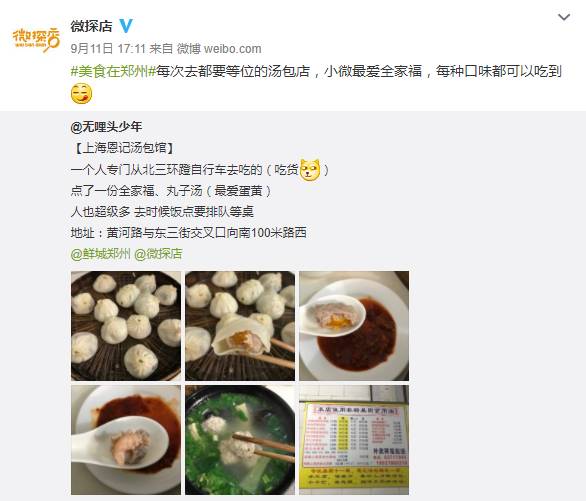Open the @鲜城郑州 mention
The height and width of the screenshot is (501, 586).
[100, 254]
